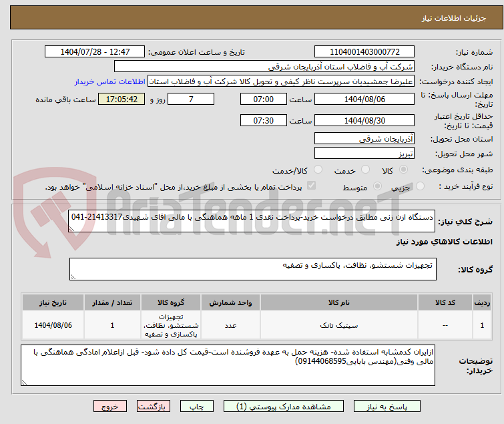Click the اطلاعات کالاهای مورد نیاز heading
The width and height of the screenshot is (504, 424).
pos(444,242)
